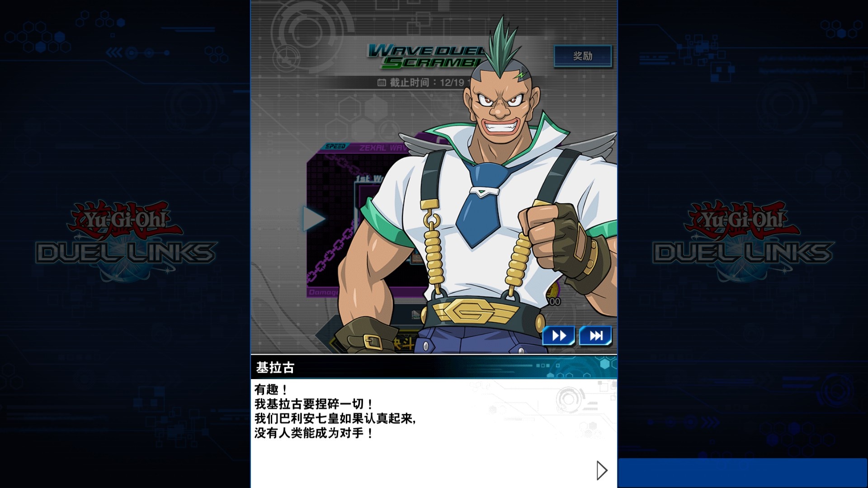This screenshot has height=488, width=868.
Task: Click inside the white dialogue text box
Action: [x=434, y=433]
